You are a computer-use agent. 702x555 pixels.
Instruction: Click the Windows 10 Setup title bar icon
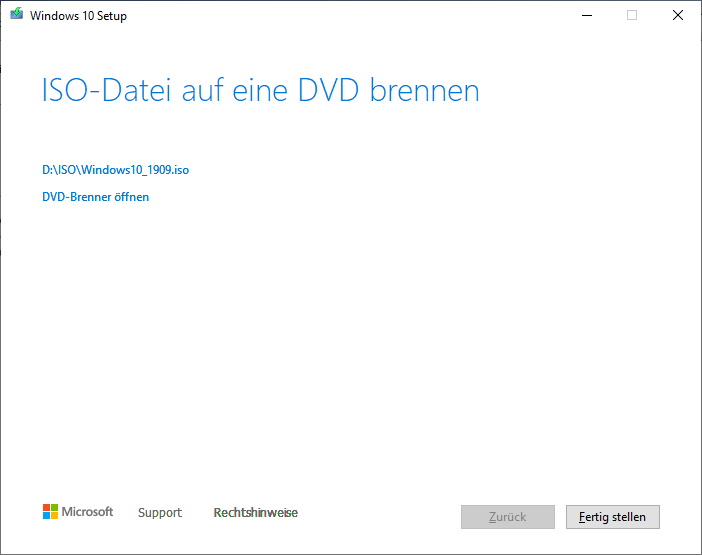click(x=17, y=14)
